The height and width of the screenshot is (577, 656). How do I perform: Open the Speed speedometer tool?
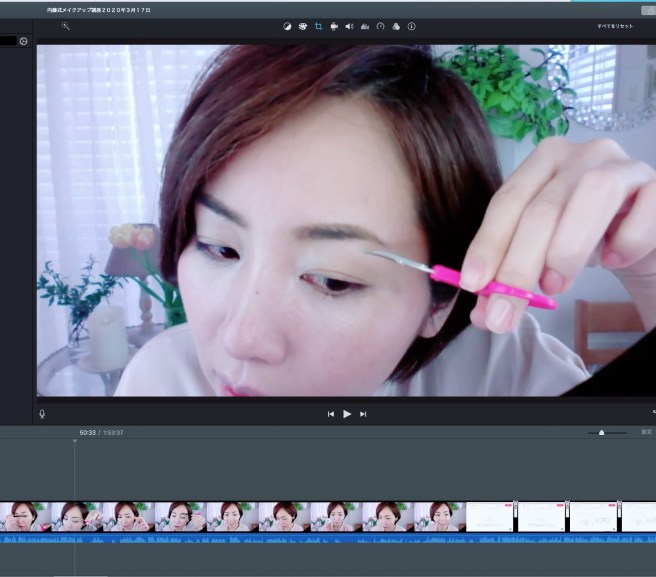(x=380, y=26)
